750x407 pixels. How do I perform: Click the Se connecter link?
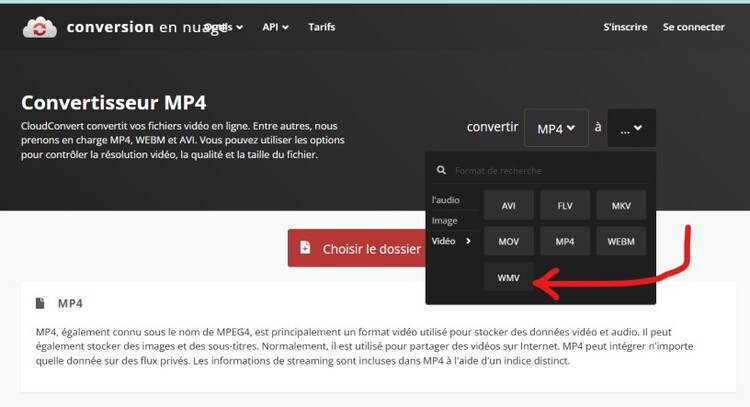(x=694, y=27)
